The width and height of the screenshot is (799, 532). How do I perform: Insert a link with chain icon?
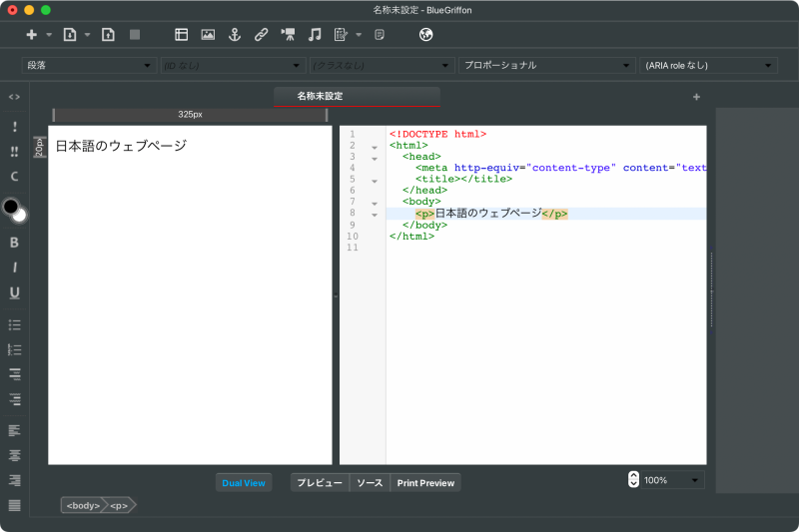pyautogui.click(x=262, y=35)
